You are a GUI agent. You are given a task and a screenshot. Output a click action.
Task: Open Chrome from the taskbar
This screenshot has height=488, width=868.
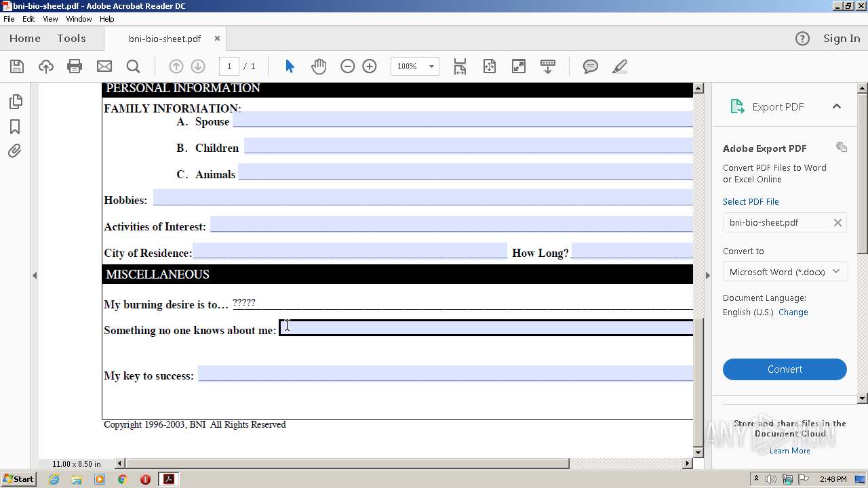tap(122, 479)
